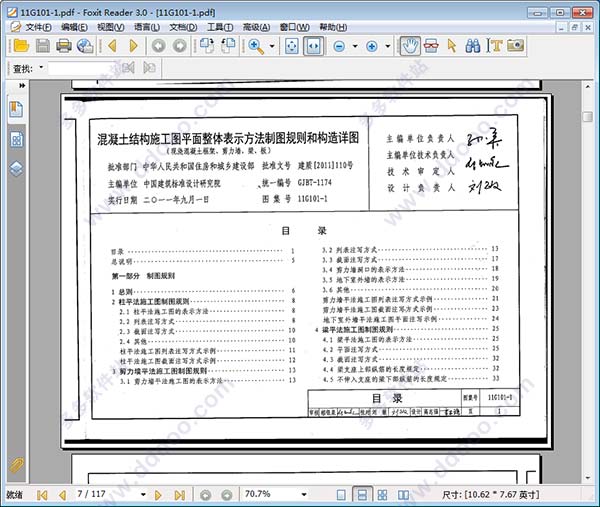Go to next view using gray round forward button in toolbar

[179, 46]
